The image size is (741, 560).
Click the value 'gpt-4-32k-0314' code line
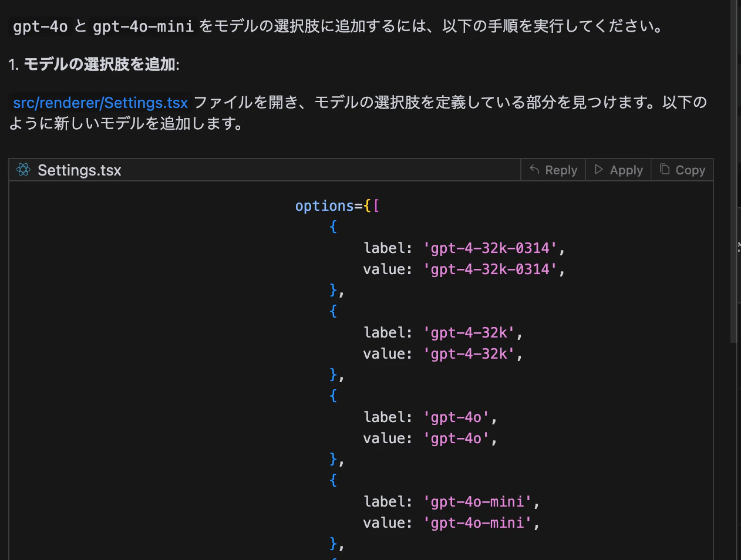click(464, 269)
